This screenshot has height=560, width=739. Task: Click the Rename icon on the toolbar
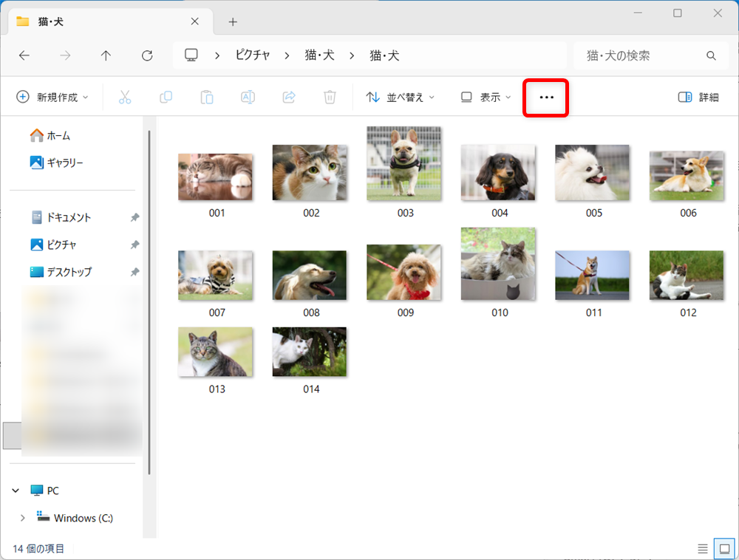[x=248, y=96]
